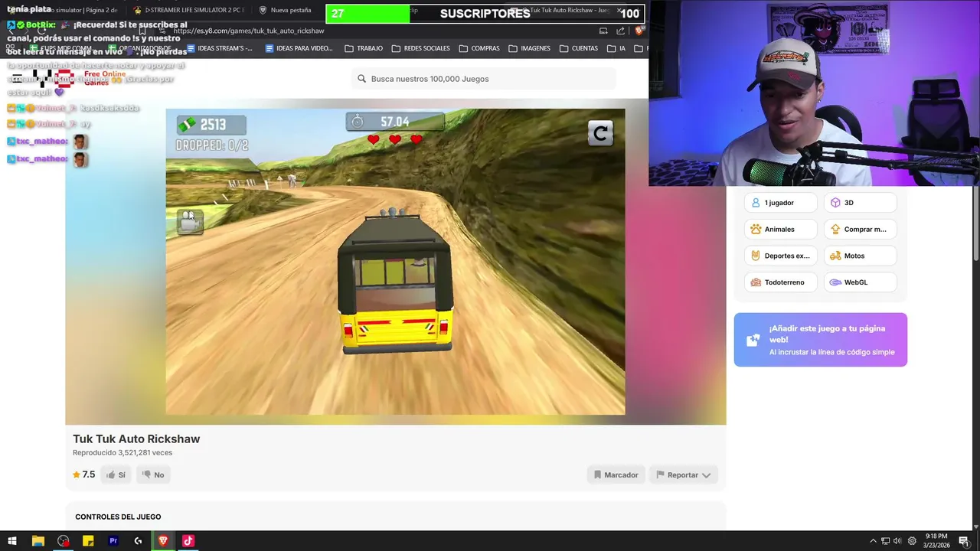The height and width of the screenshot is (551, 980).
Task: Select the Comprar m... tag
Action: pyautogui.click(x=860, y=230)
